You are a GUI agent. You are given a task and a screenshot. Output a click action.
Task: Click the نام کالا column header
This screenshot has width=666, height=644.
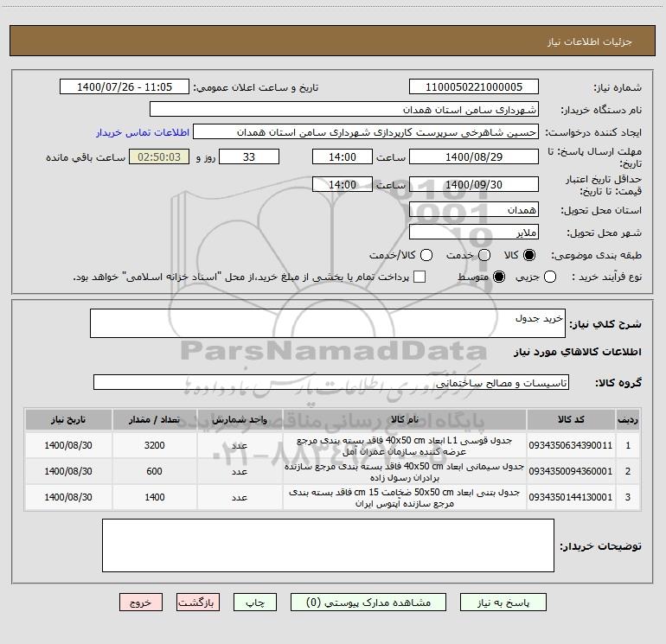click(405, 420)
